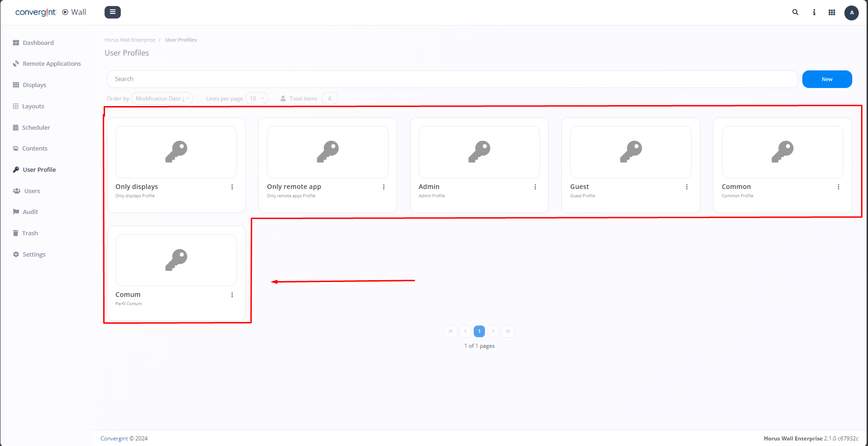Open the Contents sidebar icon
868x446 pixels.
click(16, 148)
